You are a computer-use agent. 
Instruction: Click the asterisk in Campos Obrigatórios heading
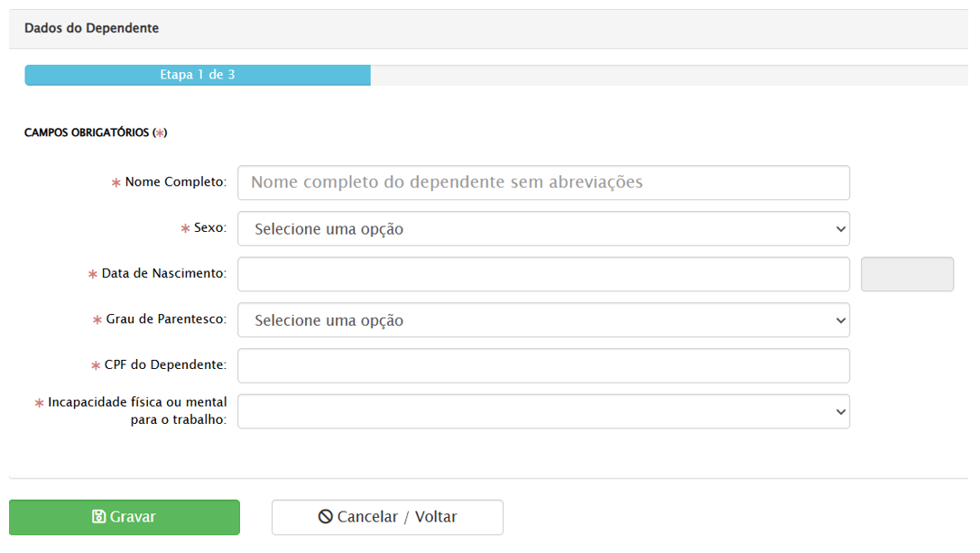pos(160,134)
